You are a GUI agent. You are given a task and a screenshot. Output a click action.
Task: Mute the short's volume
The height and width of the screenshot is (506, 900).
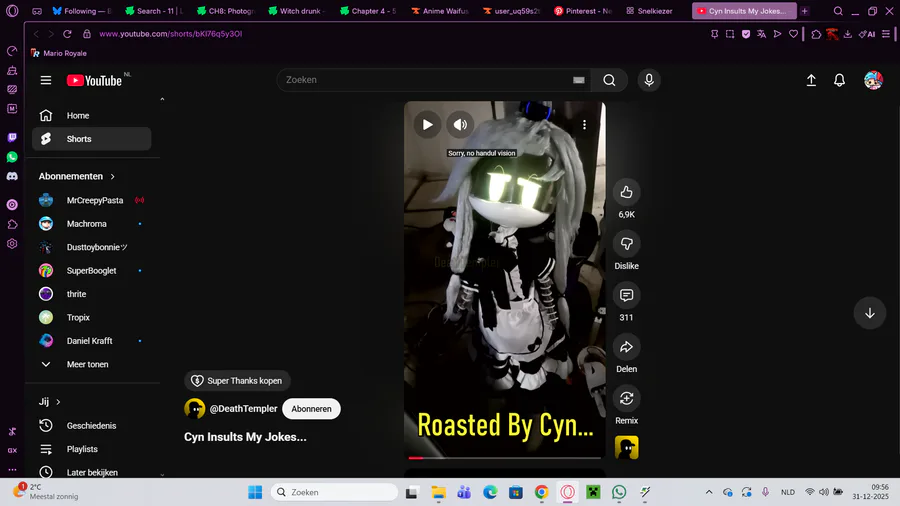click(460, 124)
